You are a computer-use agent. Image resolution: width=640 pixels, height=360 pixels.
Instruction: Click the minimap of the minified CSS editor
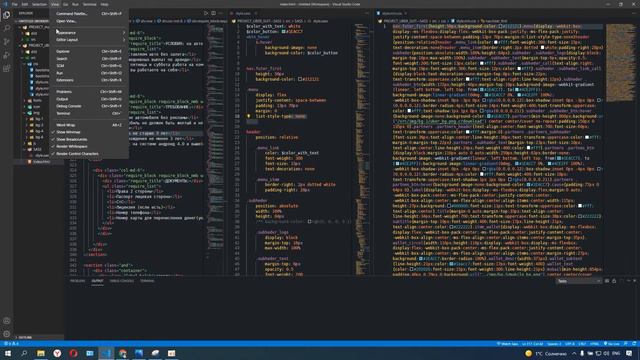[620, 62]
